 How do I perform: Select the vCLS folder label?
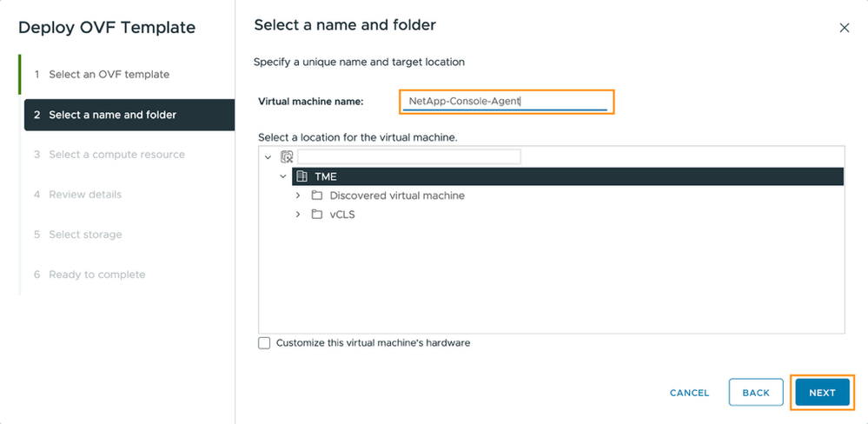342,215
